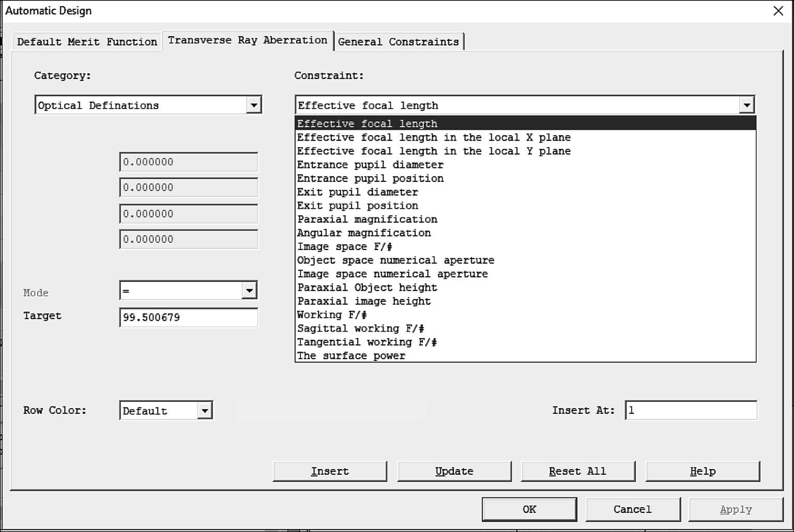Choose Entrance pupil diameter from list
The height and width of the screenshot is (532, 794).
(x=370, y=165)
